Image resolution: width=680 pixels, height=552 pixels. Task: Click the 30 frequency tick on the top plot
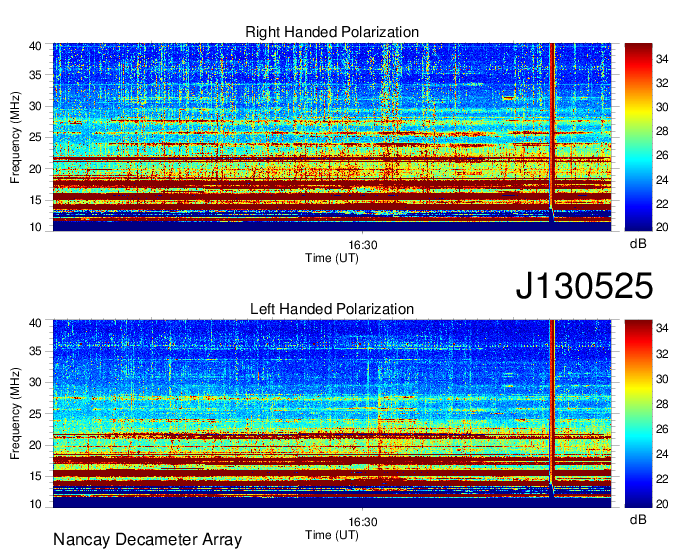click(x=36, y=106)
